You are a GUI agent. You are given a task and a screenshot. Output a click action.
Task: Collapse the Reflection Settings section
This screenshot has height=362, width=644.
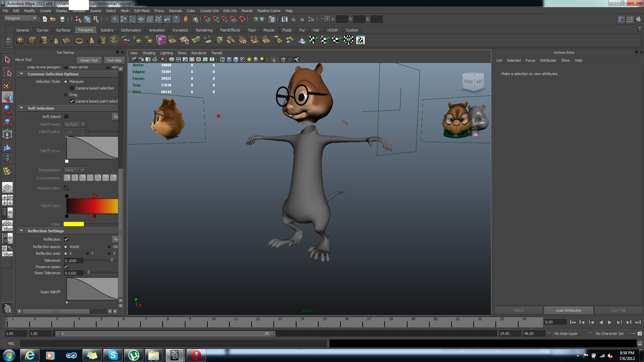click(x=21, y=231)
